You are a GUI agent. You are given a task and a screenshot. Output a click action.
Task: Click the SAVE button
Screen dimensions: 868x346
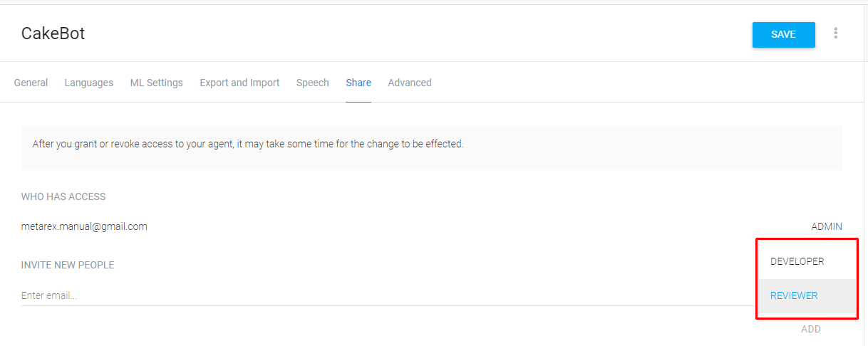783,34
